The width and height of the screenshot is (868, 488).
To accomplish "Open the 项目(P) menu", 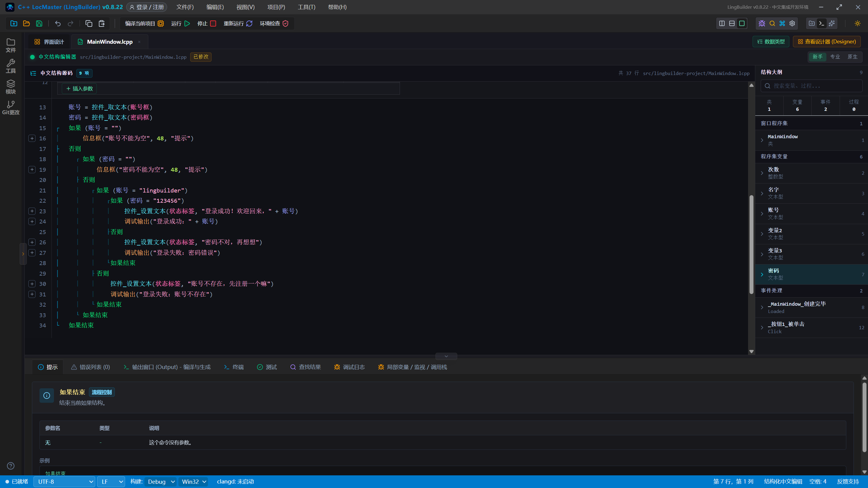I will [276, 7].
